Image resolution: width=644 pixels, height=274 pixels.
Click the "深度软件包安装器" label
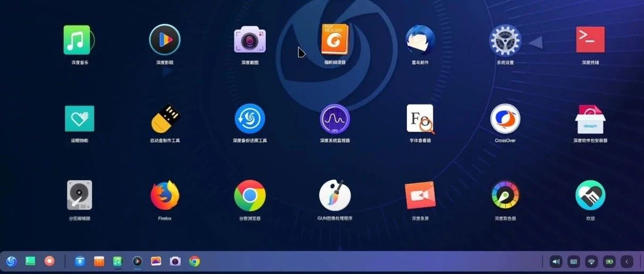click(x=590, y=141)
